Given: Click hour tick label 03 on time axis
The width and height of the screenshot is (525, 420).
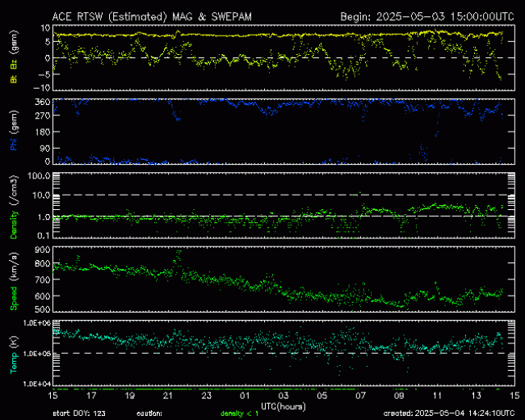Looking at the screenshot, I should click(283, 396).
